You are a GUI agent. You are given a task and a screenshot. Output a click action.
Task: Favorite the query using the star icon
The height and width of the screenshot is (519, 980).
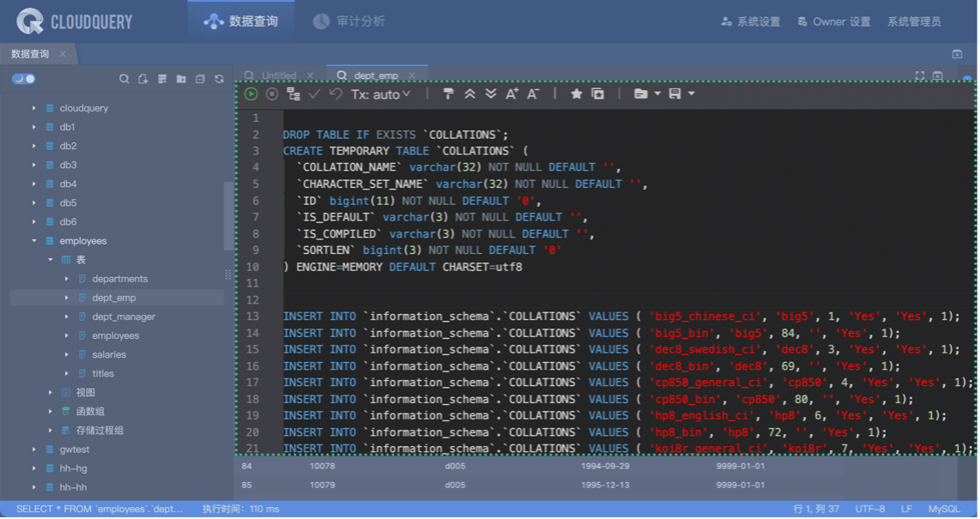click(577, 94)
